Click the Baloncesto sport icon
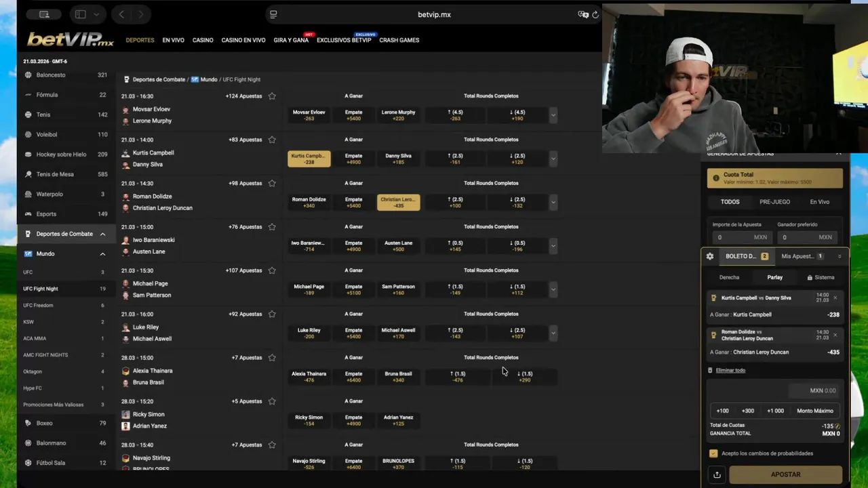 point(28,75)
